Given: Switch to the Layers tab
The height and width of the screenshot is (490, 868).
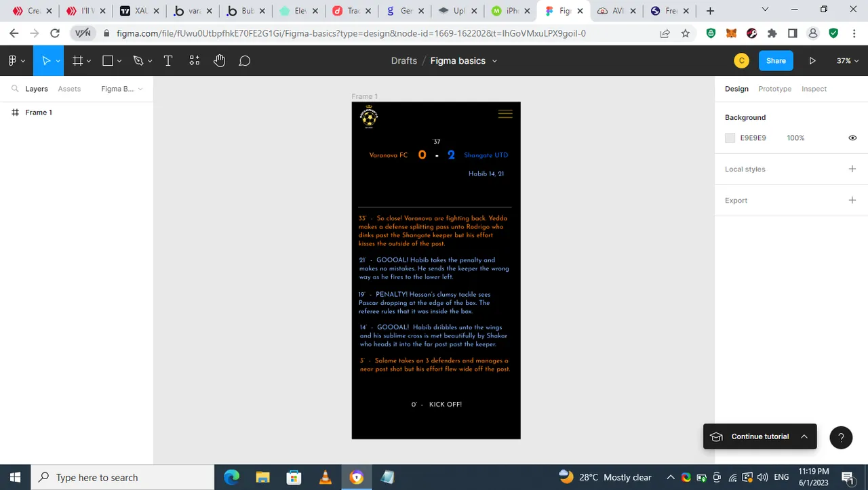Looking at the screenshot, I should (x=37, y=89).
